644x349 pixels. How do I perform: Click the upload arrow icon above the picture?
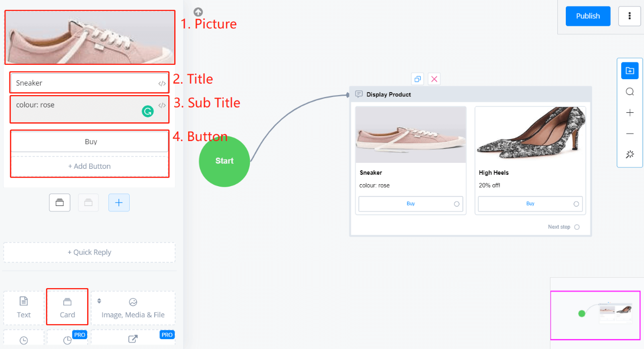tap(198, 12)
